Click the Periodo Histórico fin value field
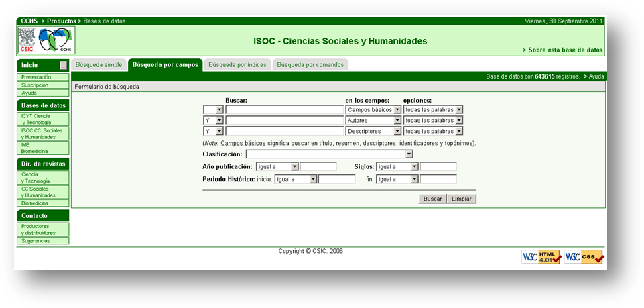Viewport: 644px width, 308px height. click(438, 179)
